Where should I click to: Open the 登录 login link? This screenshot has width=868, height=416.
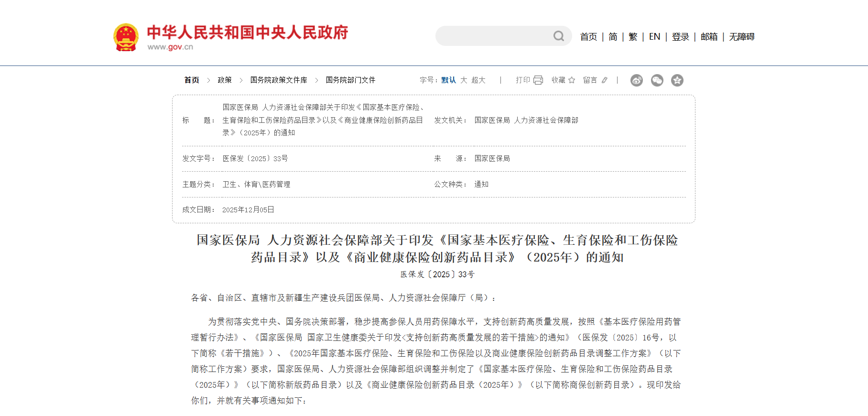coord(680,37)
